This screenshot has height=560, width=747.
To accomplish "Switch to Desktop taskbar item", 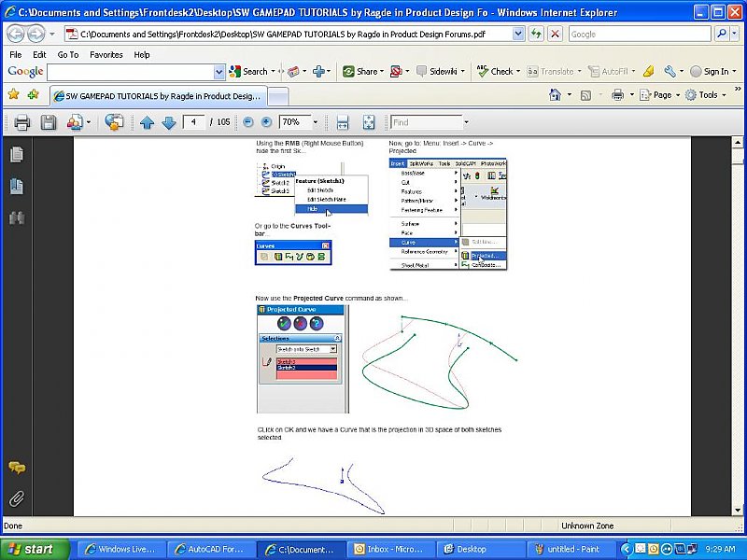I will click(x=481, y=550).
